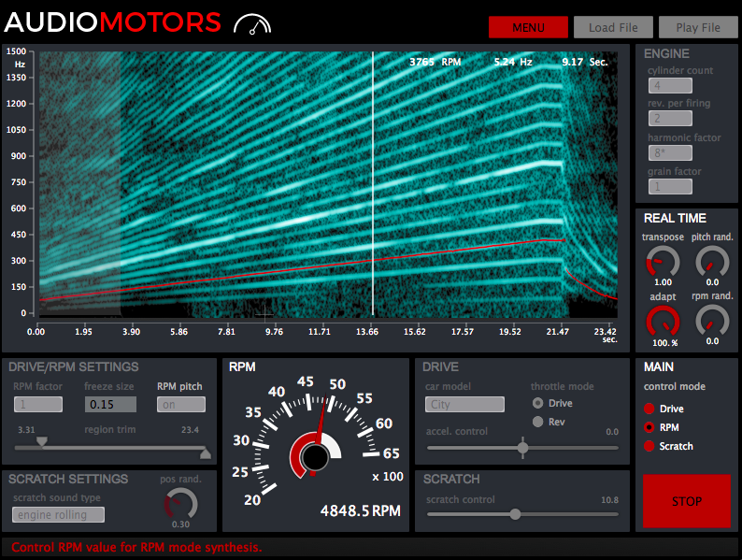The image size is (742, 560).
Task: Select RPM control mode
Action: [649, 427]
